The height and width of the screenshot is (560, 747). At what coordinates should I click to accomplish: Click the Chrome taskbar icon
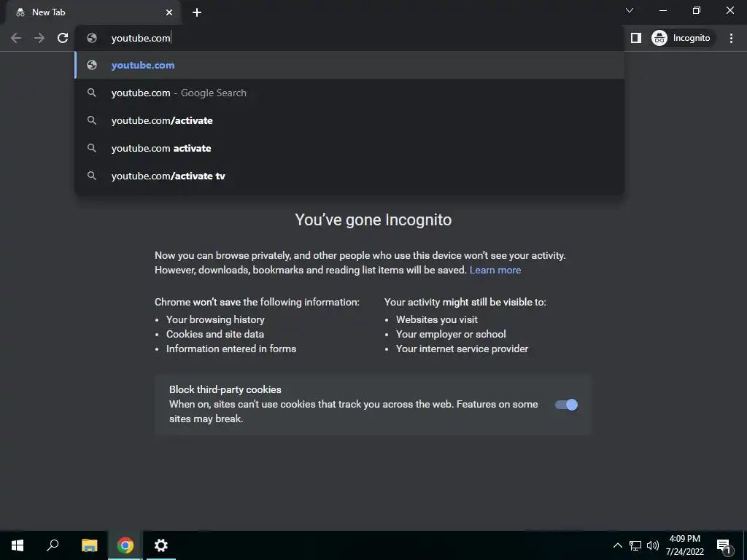click(125, 545)
